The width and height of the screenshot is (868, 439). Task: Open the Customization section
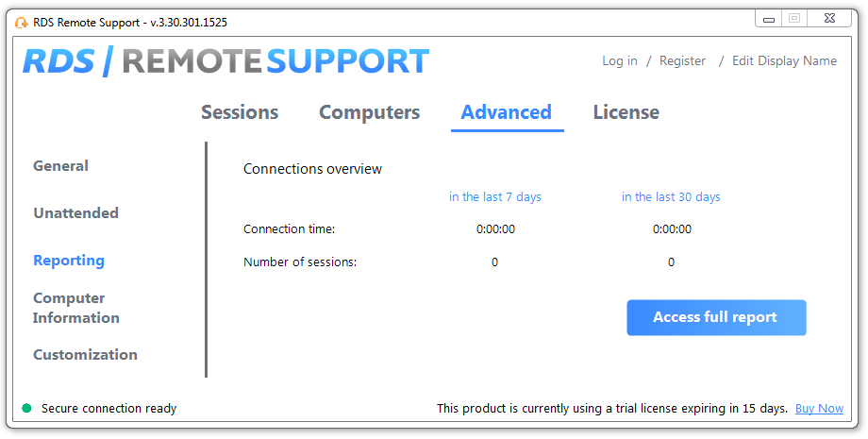point(85,354)
